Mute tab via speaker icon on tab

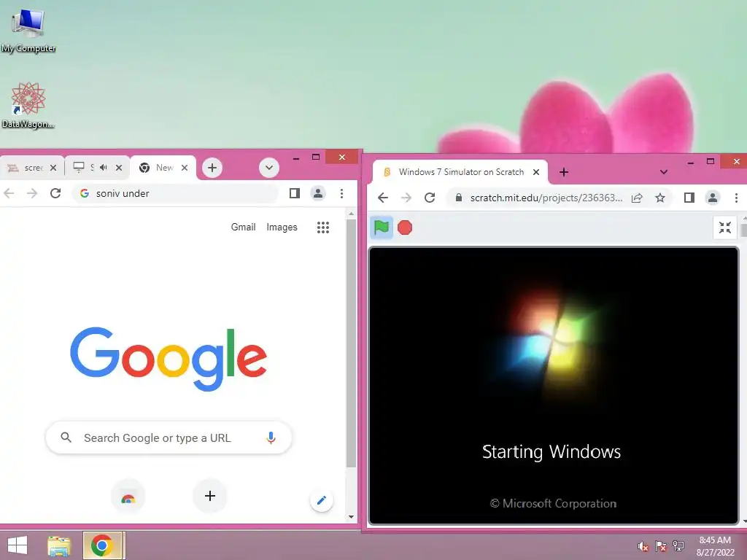pos(104,168)
